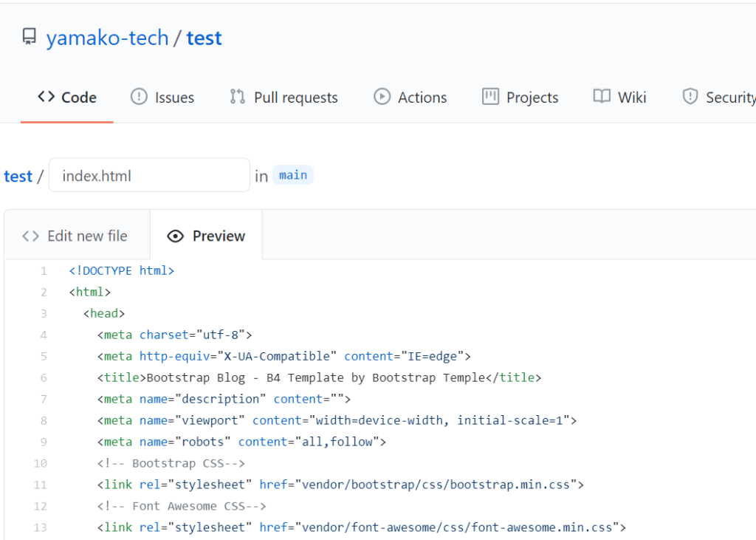Open the Issues tab
The width and height of the screenshot is (756, 540).
click(162, 98)
